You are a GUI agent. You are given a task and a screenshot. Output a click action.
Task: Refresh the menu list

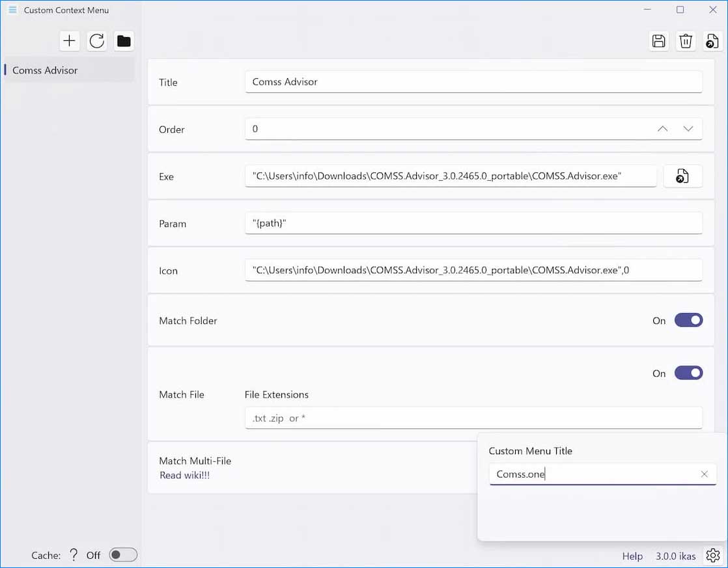point(96,41)
